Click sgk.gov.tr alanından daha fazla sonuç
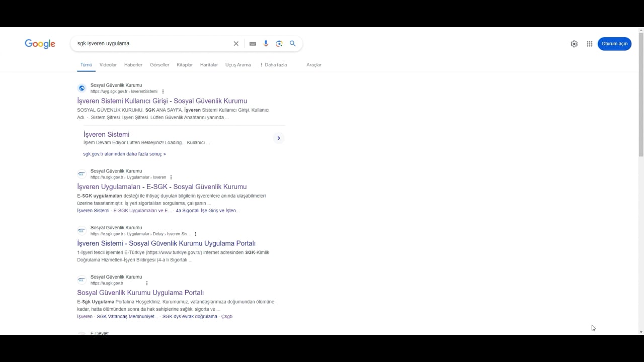644x362 pixels. (124, 154)
